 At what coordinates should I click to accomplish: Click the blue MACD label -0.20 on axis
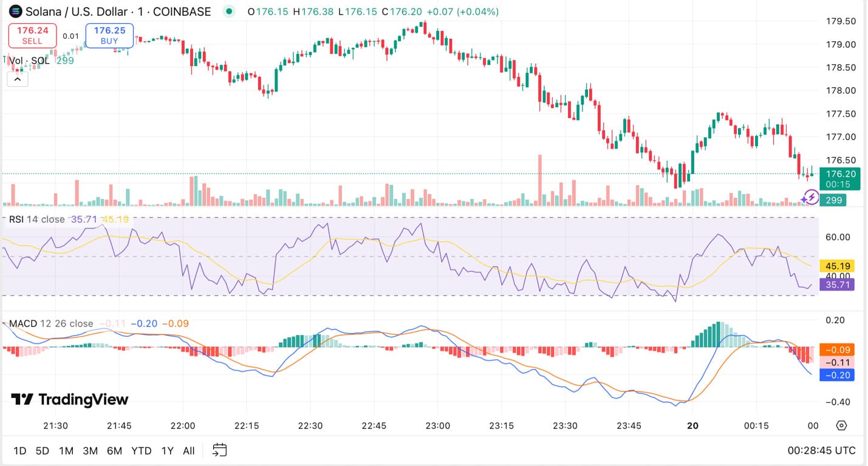(x=837, y=375)
